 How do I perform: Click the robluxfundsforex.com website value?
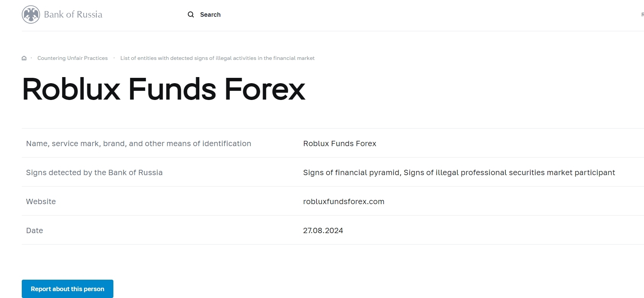(344, 201)
